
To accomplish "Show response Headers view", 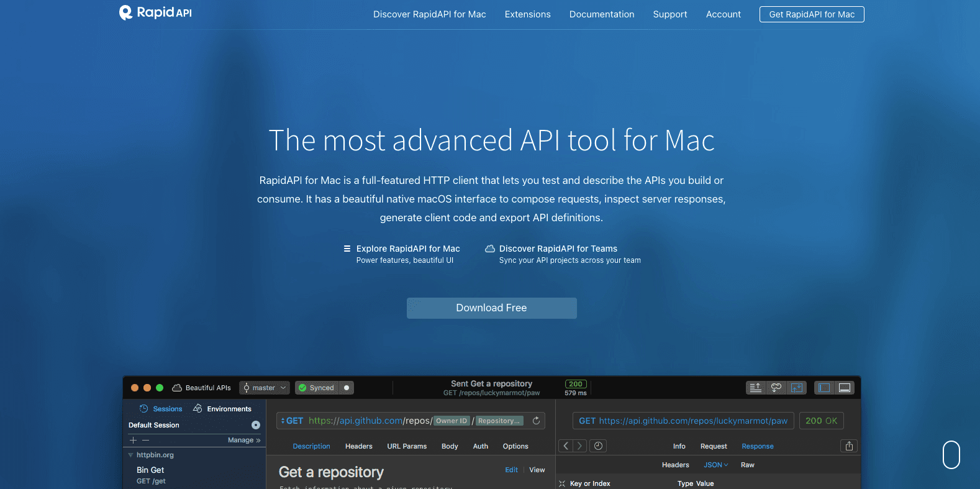I will pos(676,465).
